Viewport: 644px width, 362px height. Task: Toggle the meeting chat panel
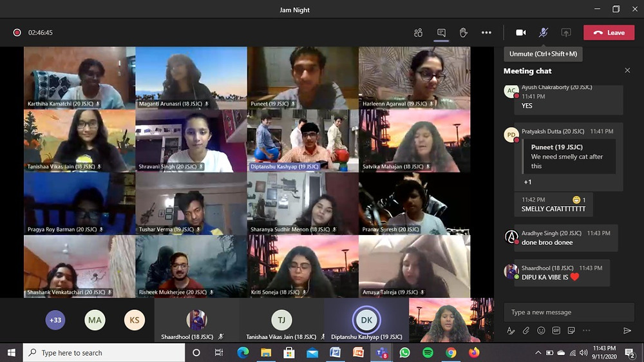[x=441, y=32]
